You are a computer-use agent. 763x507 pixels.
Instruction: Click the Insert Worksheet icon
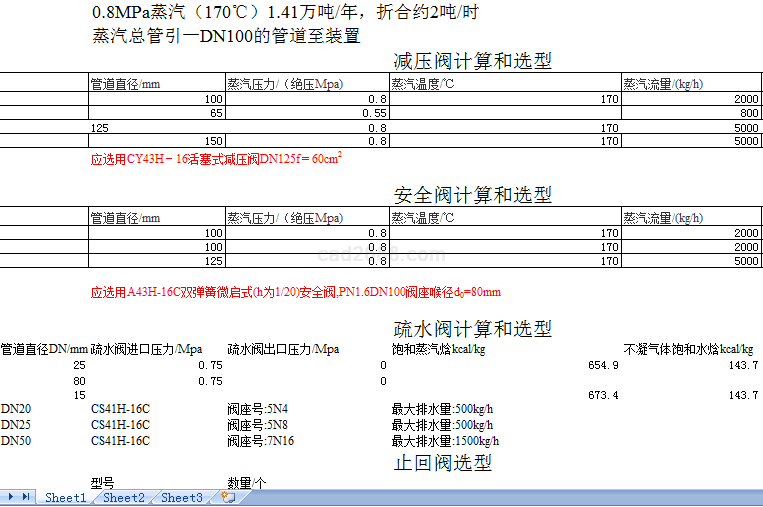pos(228,497)
